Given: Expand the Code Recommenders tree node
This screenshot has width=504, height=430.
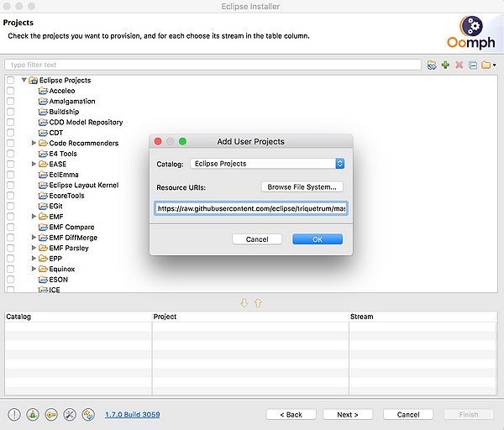Looking at the screenshot, I should pos(34,143).
